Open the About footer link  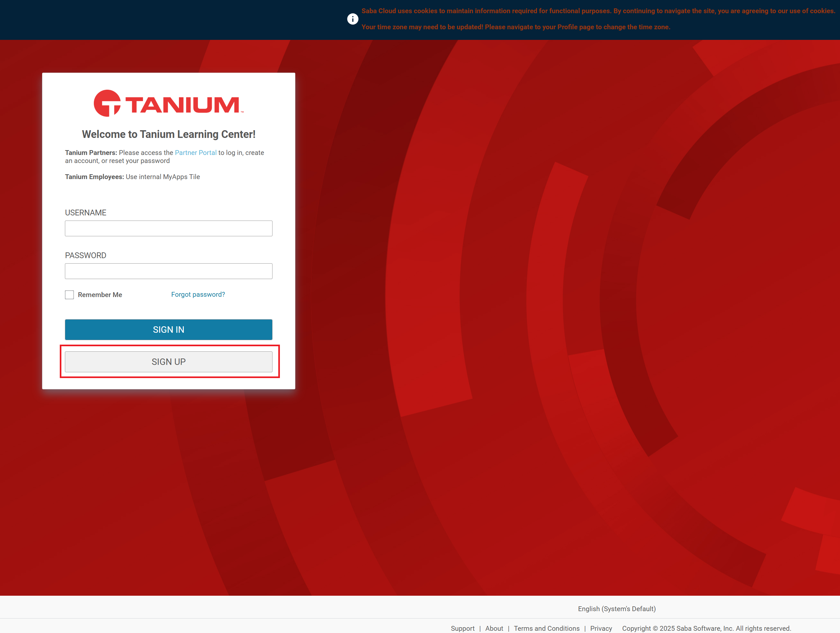tap(494, 628)
